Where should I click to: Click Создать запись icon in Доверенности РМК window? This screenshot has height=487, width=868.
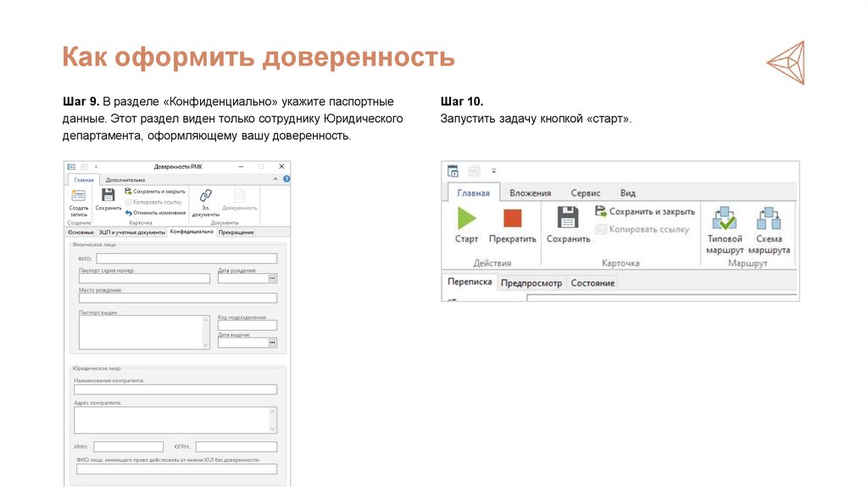pos(78,196)
